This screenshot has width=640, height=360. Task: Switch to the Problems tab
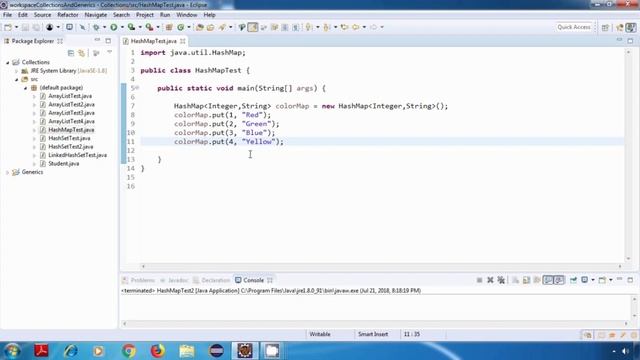coord(139,280)
